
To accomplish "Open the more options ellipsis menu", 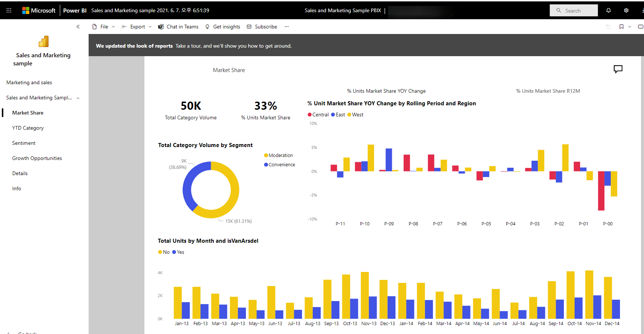I will click(x=287, y=27).
